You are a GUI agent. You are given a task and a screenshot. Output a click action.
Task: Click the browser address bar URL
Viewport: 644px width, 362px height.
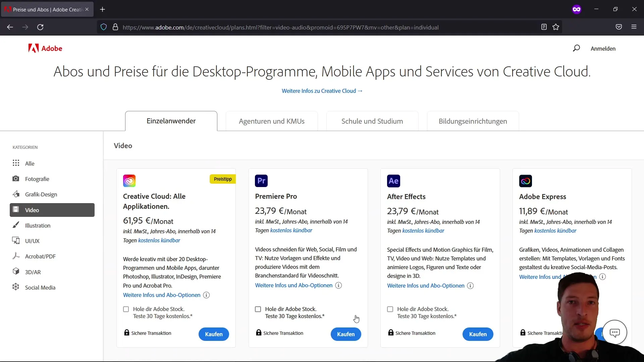click(280, 27)
